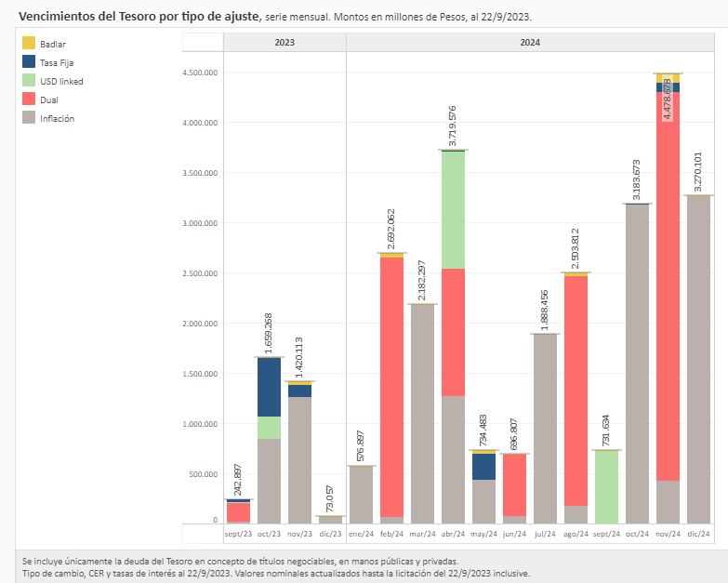Click the jul/24 month axis label

coord(545,534)
